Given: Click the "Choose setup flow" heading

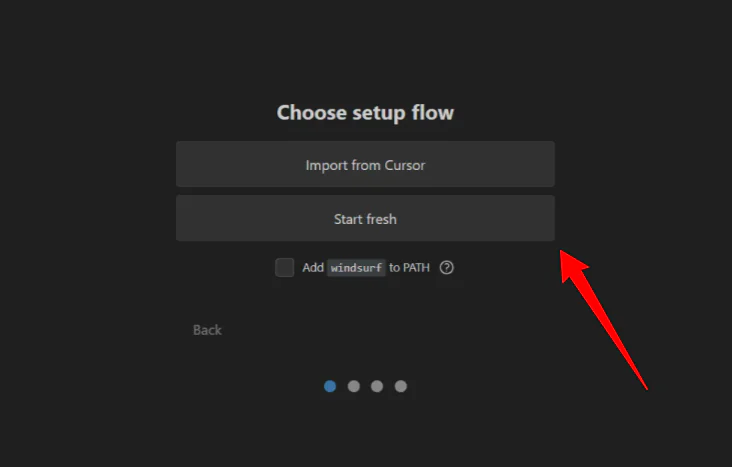Looking at the screenshot, I should coord(365,113).
